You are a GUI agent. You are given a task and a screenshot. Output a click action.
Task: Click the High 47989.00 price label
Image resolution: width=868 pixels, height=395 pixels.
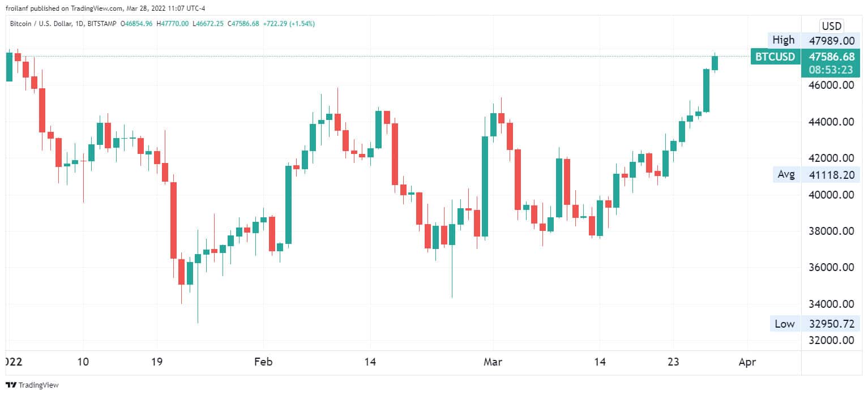(814, 40)
